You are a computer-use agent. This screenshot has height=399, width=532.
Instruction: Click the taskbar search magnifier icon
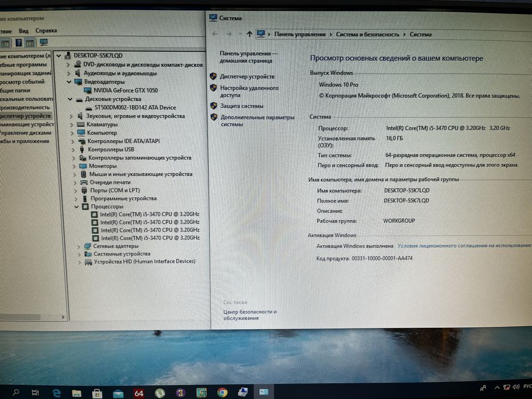point(15,393)
